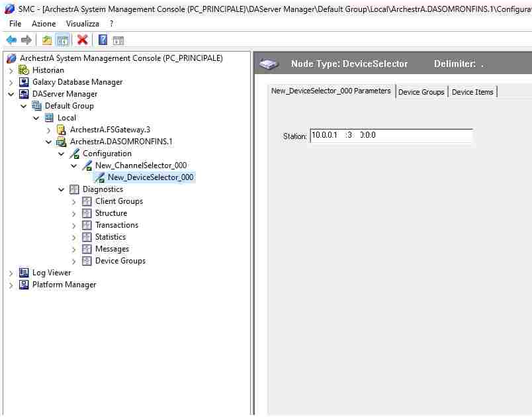Click the Structure diagnostics icon
The height and width of the screenshot is (417, 532).
pyautogui.click(x=87, y=213)
